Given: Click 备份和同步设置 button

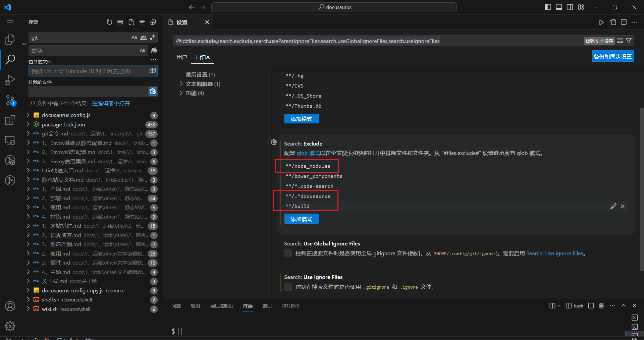Looking at the screenshot, I should coord(612,56).
